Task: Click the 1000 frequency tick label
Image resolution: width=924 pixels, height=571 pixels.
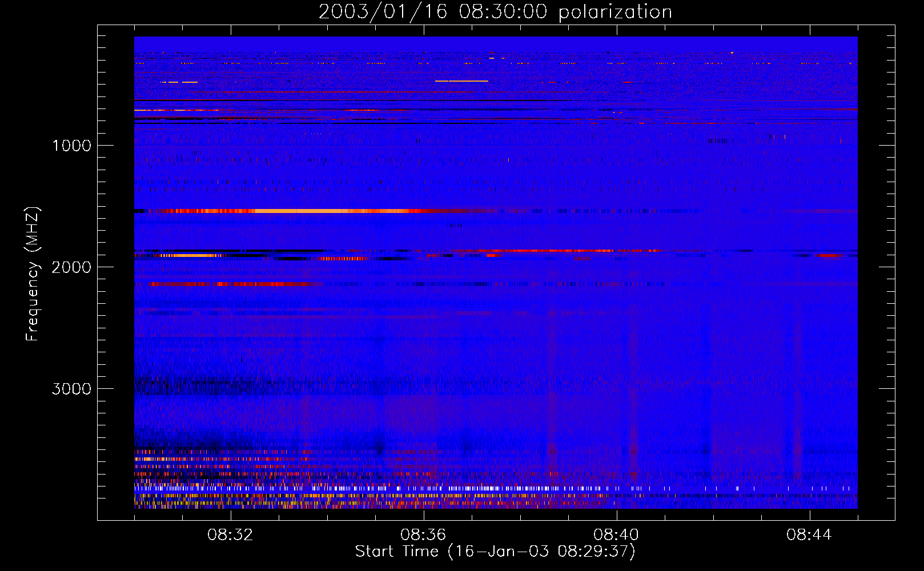Action: click(x=71, y=146)
